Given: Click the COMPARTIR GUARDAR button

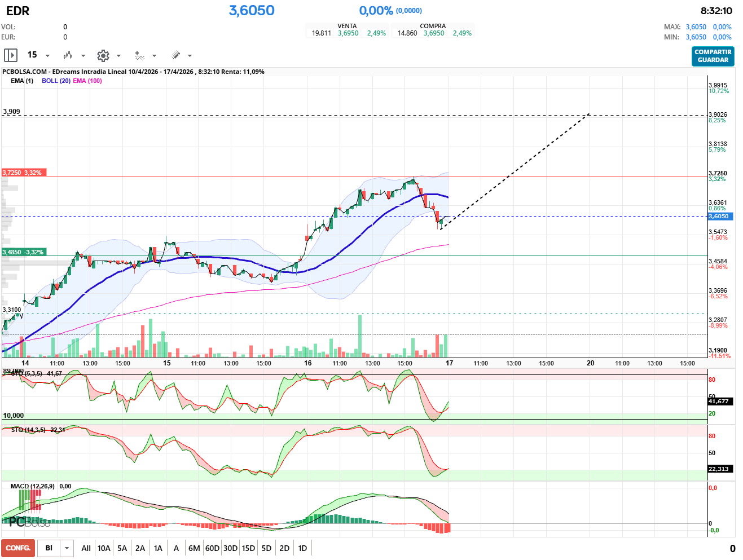Looking at the screenshot, I should pyautogui.click(x=713, y=56).
